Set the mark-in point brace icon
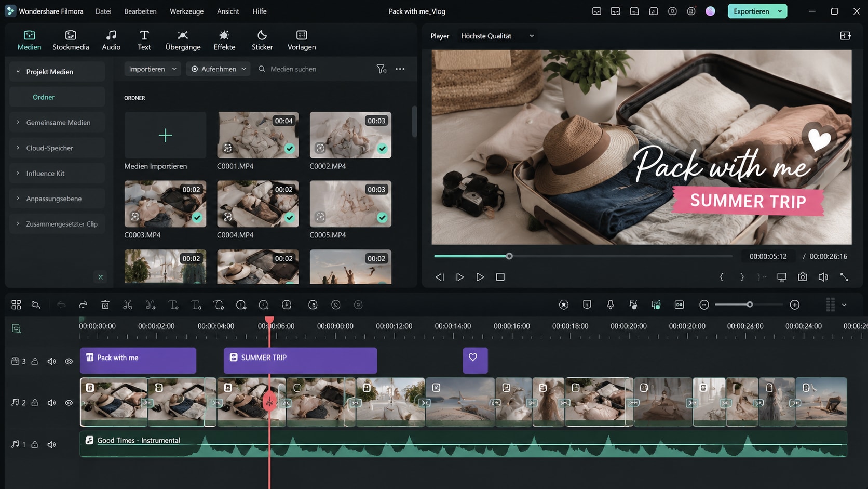The width and height of the screenshot is (868, 489). tap(722, 277)
